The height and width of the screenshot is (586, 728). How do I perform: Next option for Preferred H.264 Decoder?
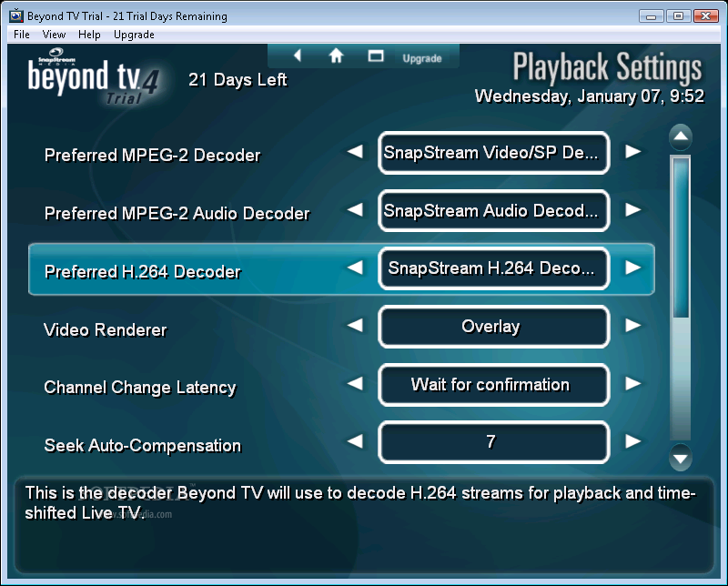click(632, 268)
